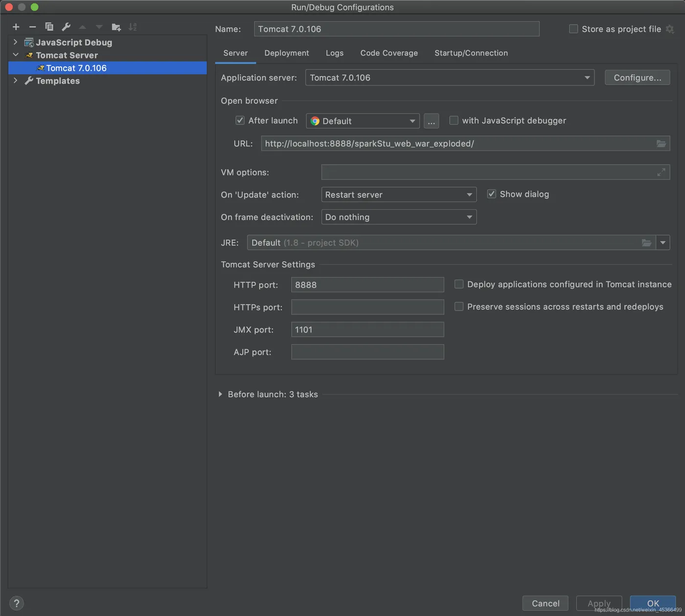This screenshot has width=685, height=616.
Task: Click the OK button
Action: click(x=653, y=603)
